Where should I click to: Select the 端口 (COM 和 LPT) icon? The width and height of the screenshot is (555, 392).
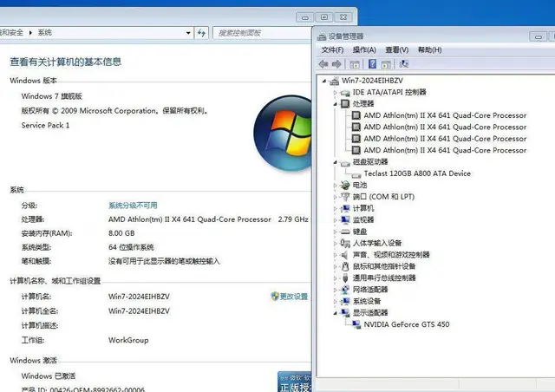345,197
